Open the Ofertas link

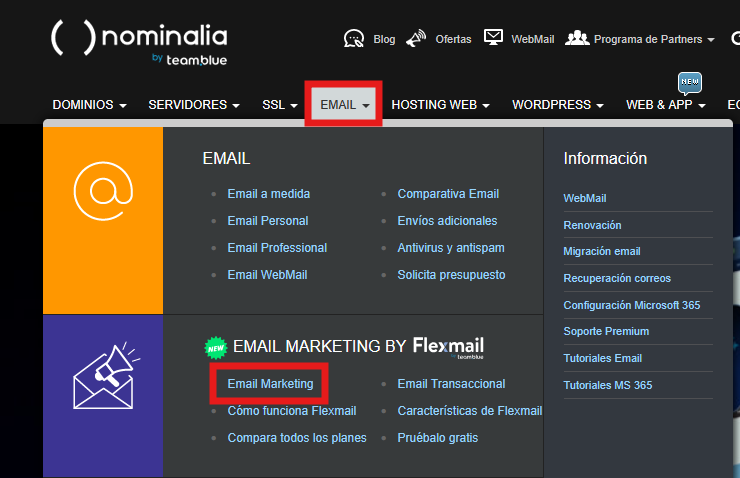pyautogui.click(x=453, y=39)
